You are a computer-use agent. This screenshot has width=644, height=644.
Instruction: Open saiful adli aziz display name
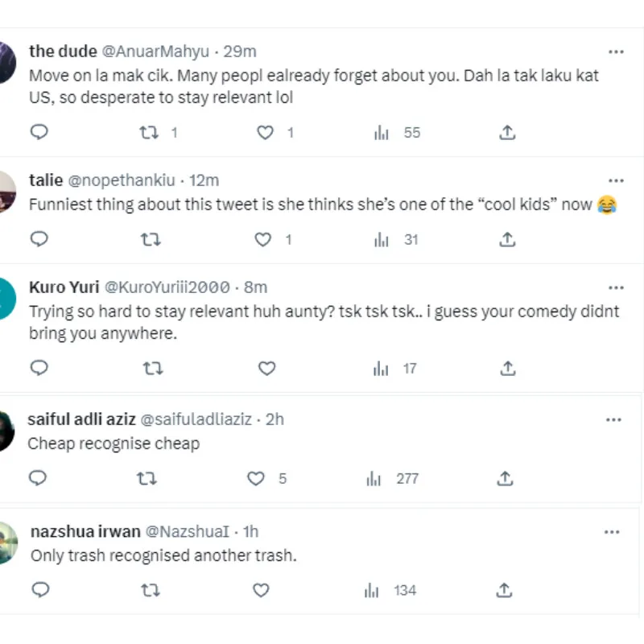click(x=80, y=419)
